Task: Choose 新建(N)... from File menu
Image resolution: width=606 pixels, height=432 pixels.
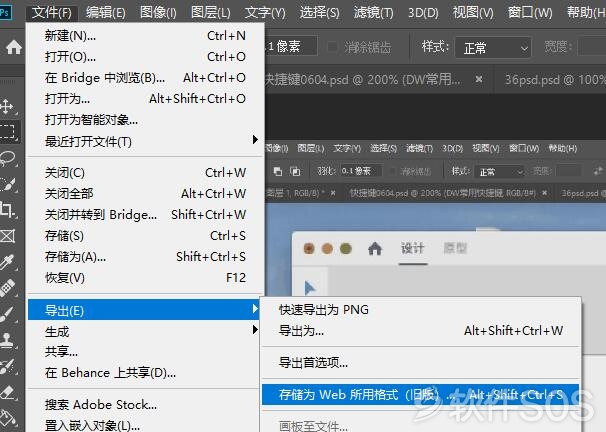Action: point(145,36)
